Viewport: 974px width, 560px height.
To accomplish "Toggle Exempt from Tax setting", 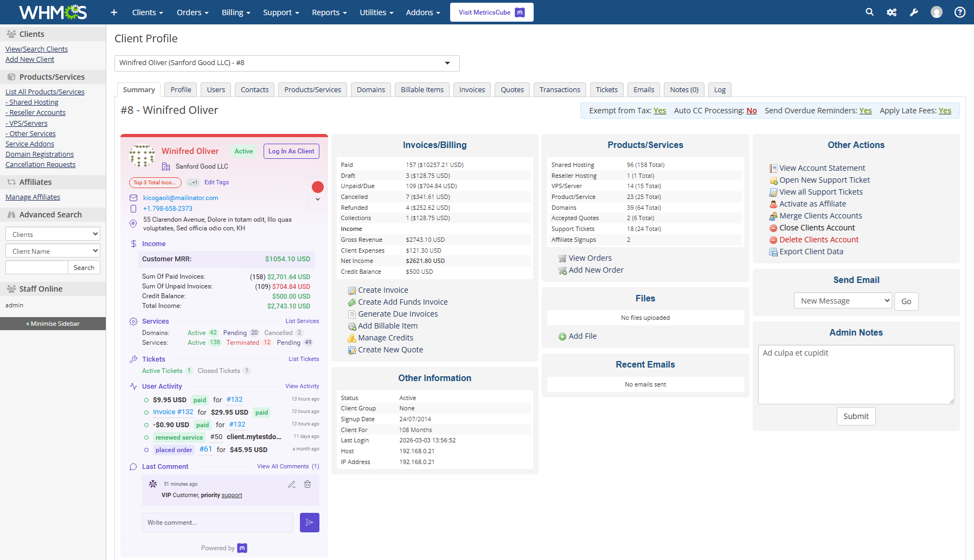I will tap(659, 110).
